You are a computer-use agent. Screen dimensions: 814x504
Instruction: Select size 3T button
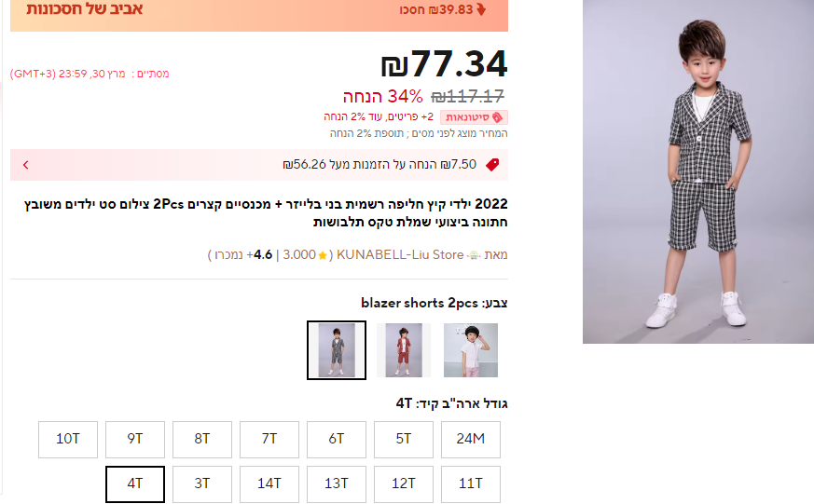tap(202, 484)
